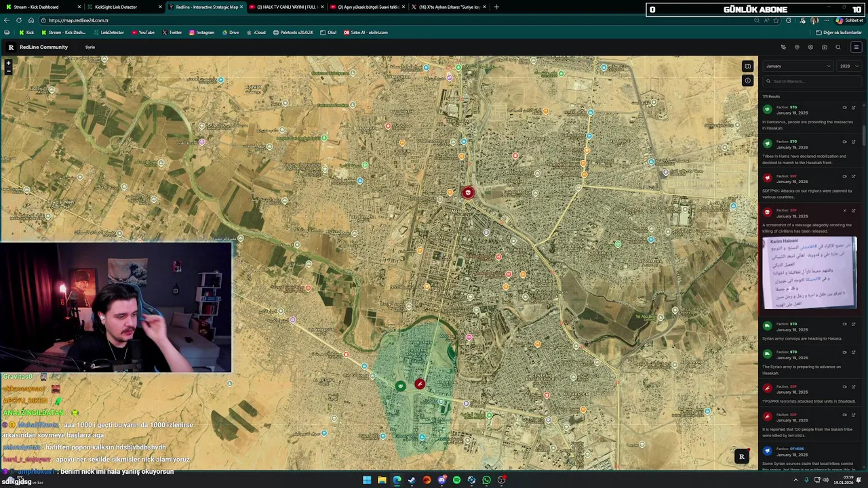Click the Search Markers input field
The image size is (868, 488).
(812, 81)
